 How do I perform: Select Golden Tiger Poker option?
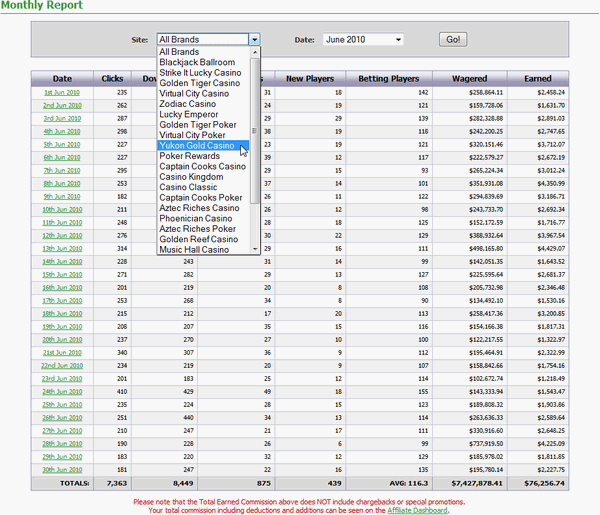(x=203, y=125)
